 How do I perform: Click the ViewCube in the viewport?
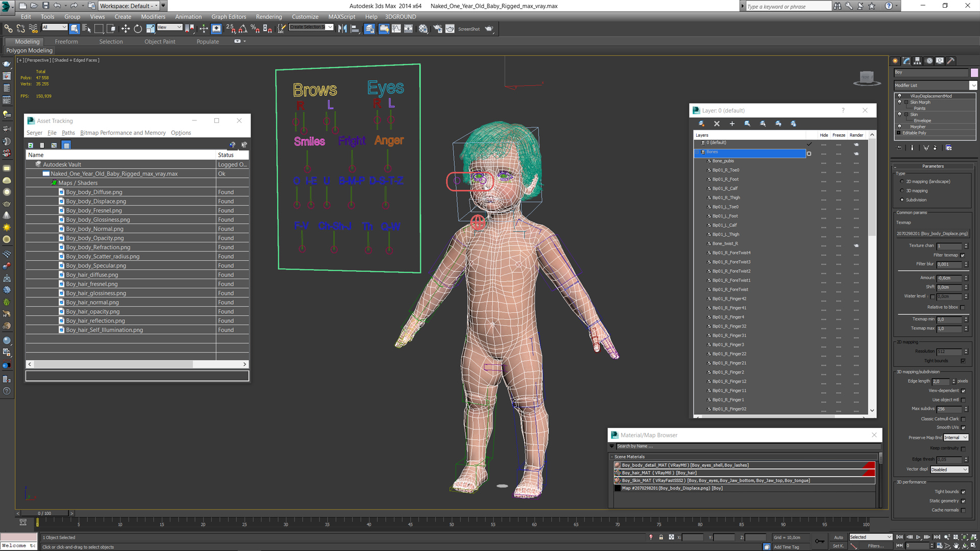(866, 78)
